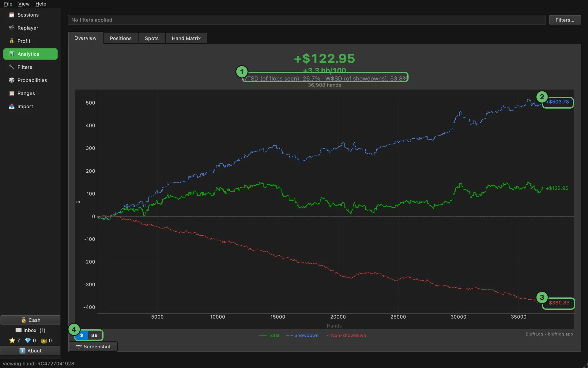The image size is (588, 368).
Task: Click the info icon on About
Action: click(22, 351)
